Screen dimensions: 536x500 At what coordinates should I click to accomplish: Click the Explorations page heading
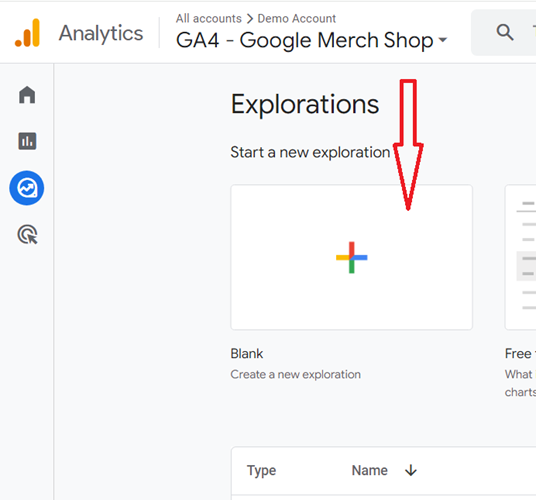[x=305, y=104]
